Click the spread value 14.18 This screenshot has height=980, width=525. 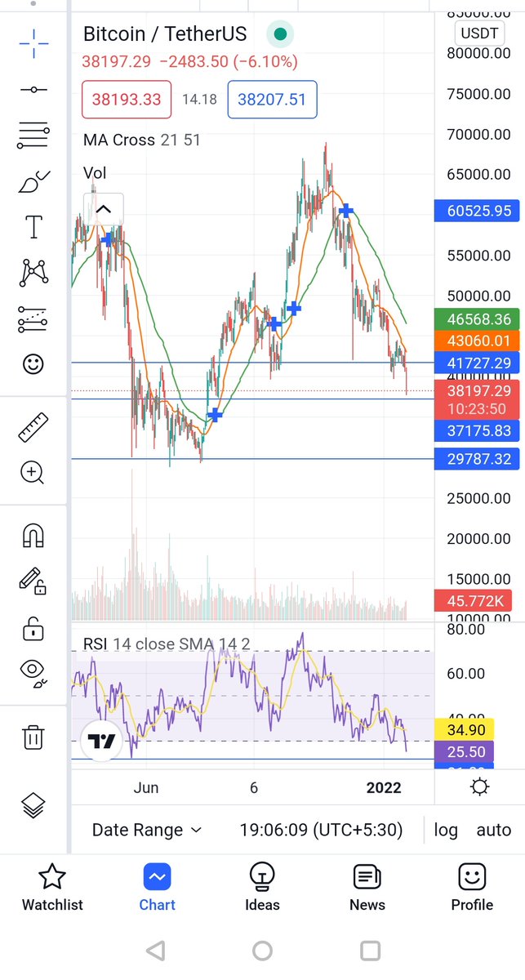click(x=199, y=100)
